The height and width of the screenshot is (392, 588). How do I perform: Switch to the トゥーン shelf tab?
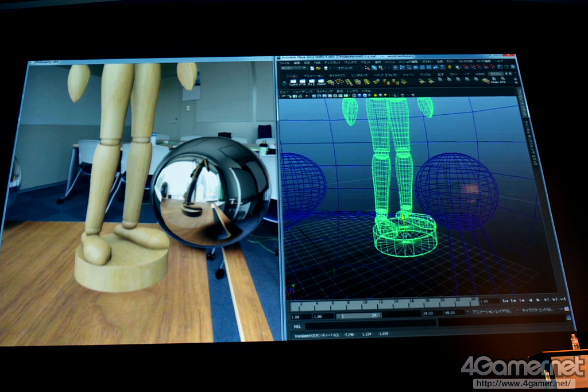408,75
